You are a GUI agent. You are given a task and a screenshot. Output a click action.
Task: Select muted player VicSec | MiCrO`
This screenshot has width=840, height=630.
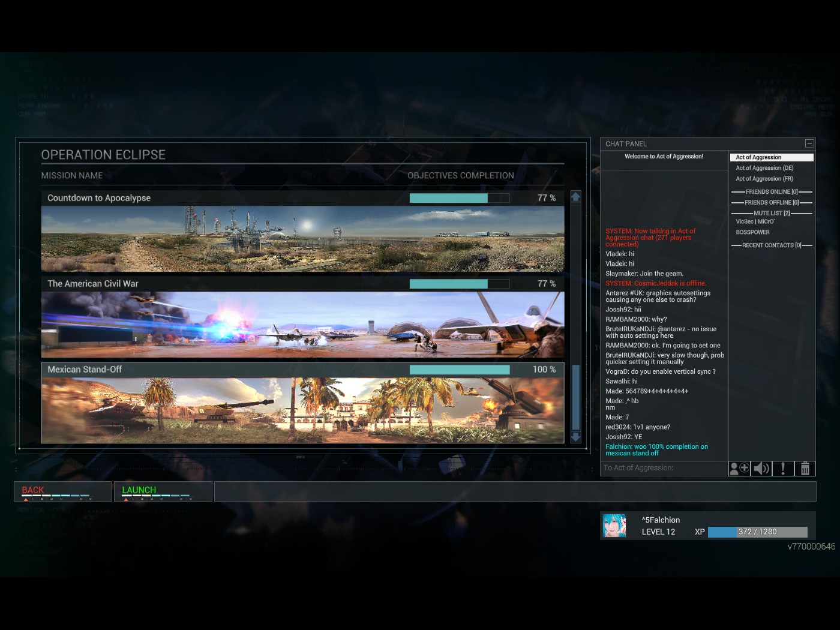pyautogui.click(x=755, y=222)
